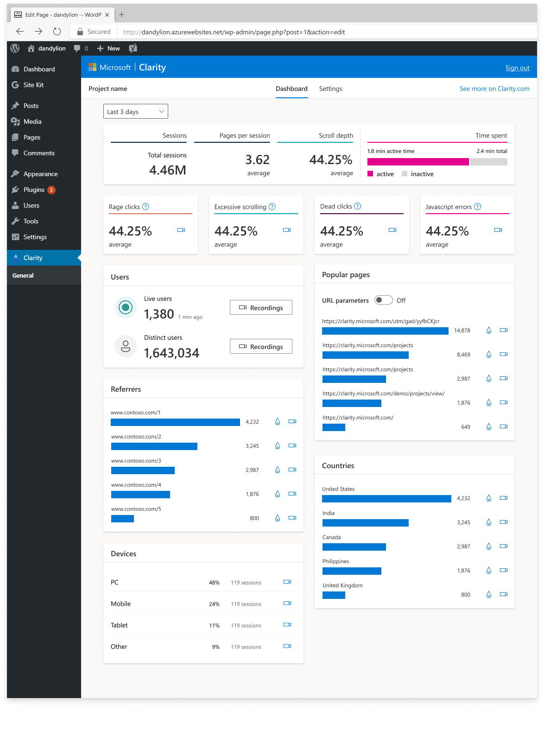Open Excessive scrolling recordings camera icon
Viewport: 544px width, 756px height.
[287, 230]
